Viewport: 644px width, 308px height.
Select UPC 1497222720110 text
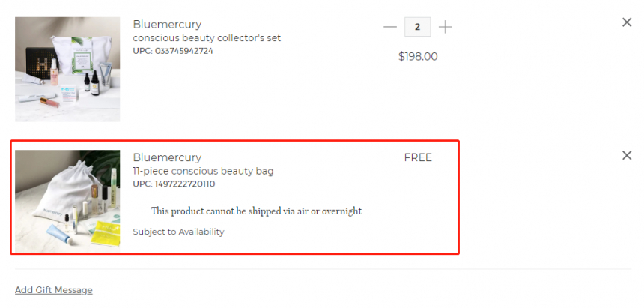coord(174,184)
